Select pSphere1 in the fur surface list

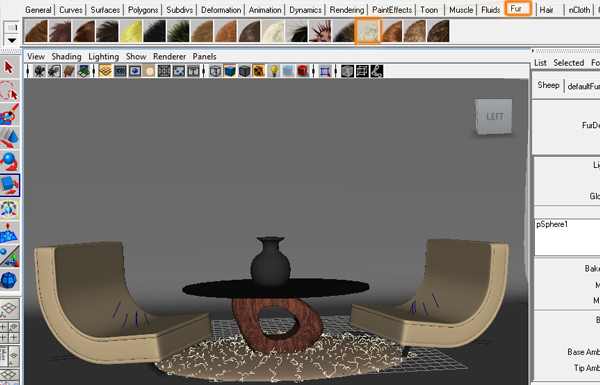click(552, 224)
